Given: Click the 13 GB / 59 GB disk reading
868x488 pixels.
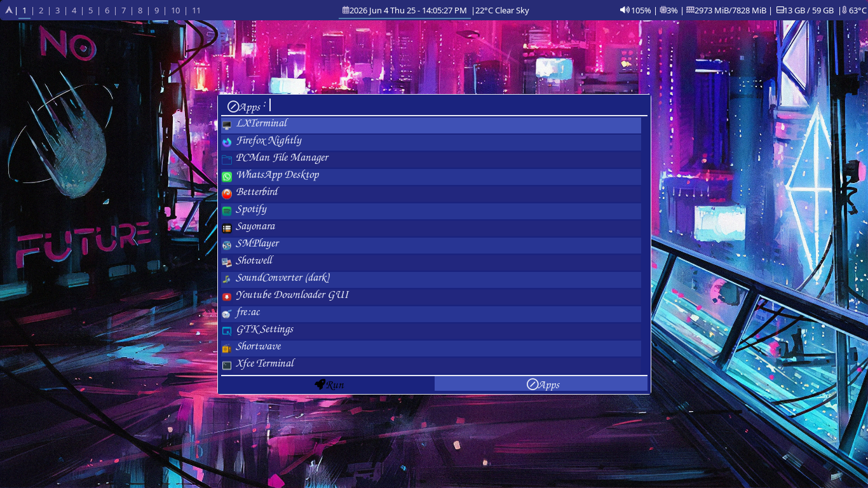Looking at the screenshot, I should point(809,10).
